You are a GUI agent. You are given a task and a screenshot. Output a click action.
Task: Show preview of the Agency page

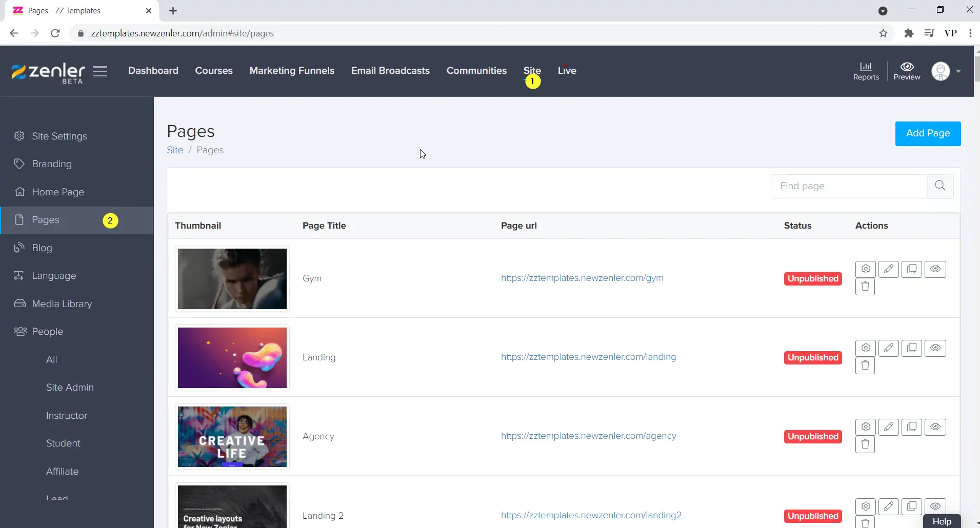click(x=935, y=427)
